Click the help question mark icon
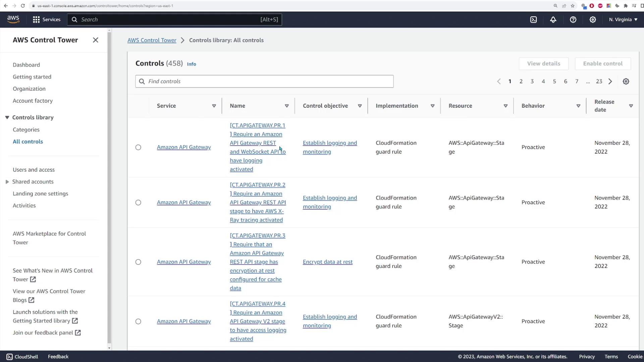Viewport: 644px width, 362px height. click(x=573, y=20)
